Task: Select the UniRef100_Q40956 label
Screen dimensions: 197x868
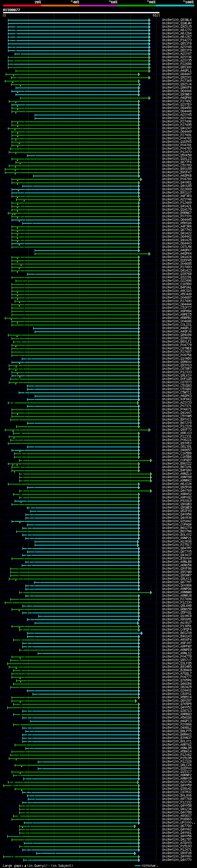Action: [x=176, y=514]
